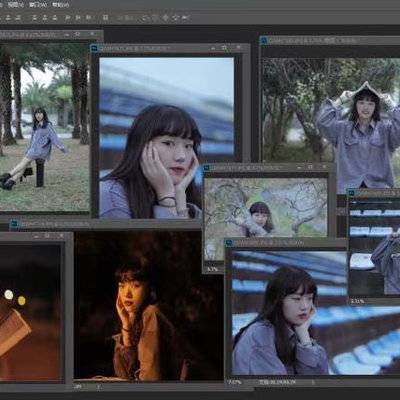
Task: Click document info text in stadium side-portrait status bar
Action: coord(277,382)
